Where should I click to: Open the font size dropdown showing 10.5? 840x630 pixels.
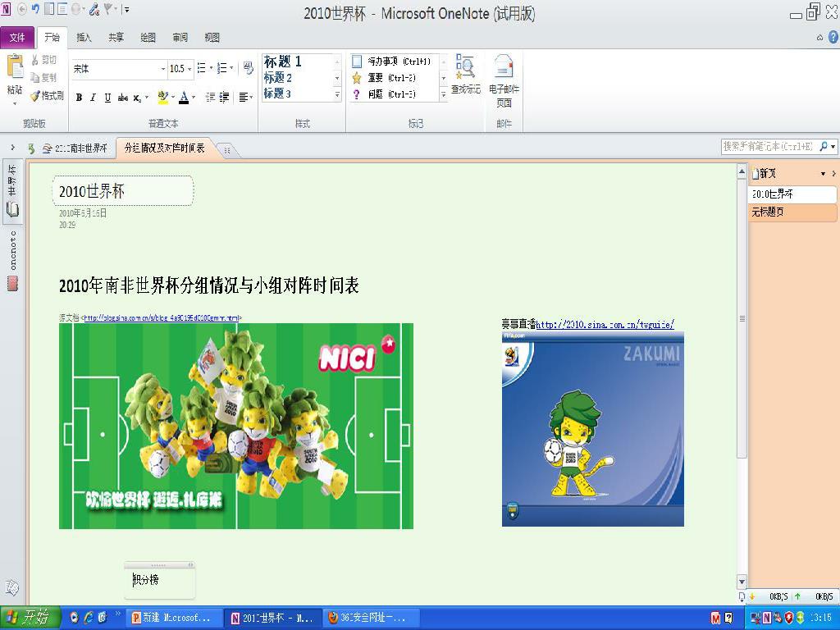[x=189, y=69]
